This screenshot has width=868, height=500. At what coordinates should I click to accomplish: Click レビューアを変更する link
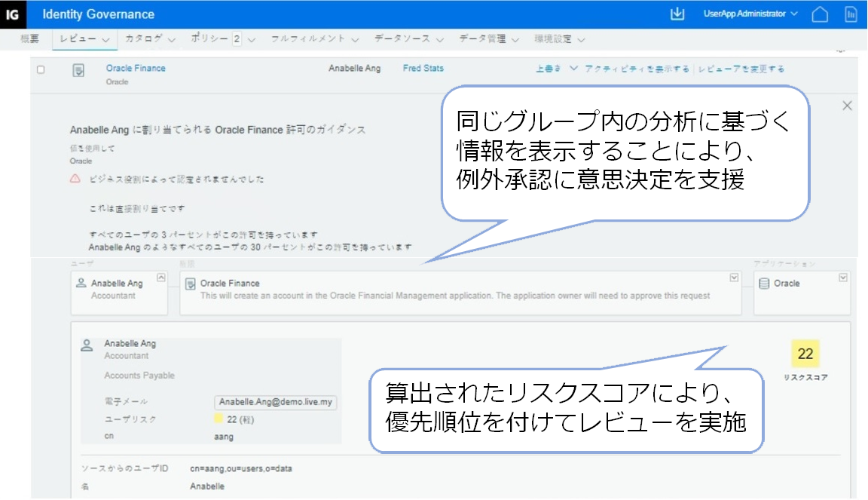(x=741, y=69)
